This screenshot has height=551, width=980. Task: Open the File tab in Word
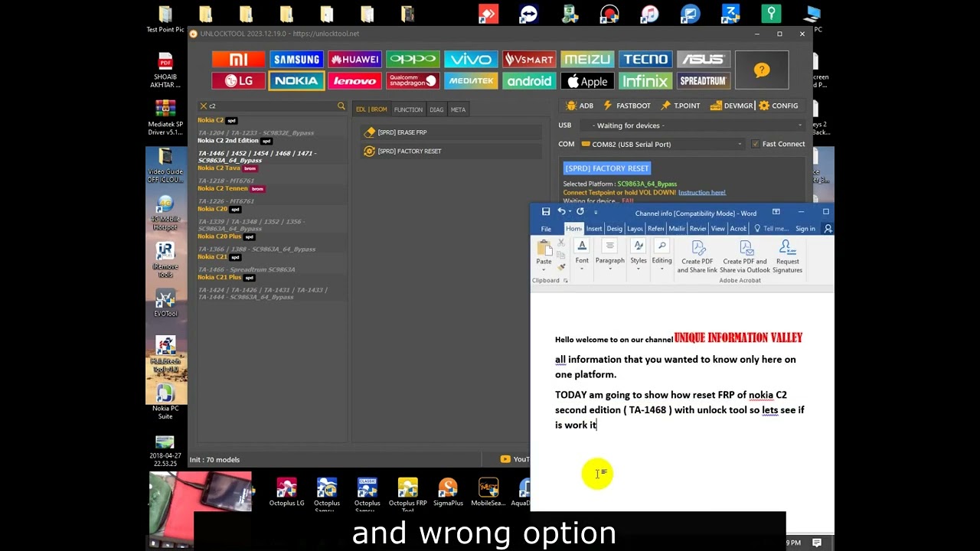(x=546, y=229)
